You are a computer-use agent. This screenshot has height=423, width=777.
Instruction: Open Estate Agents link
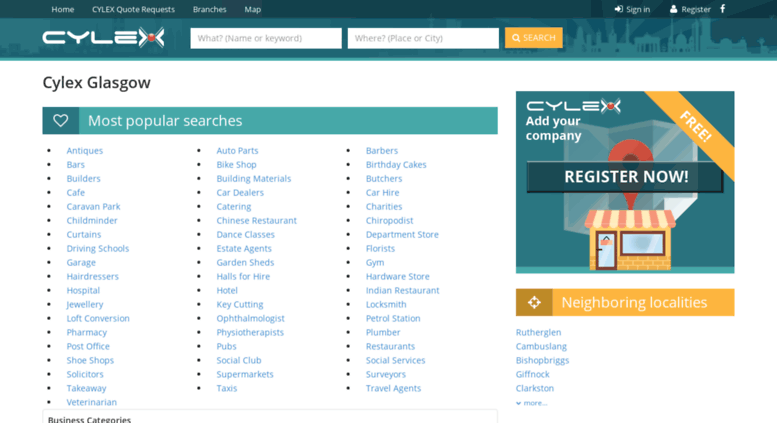coord(244,249)
